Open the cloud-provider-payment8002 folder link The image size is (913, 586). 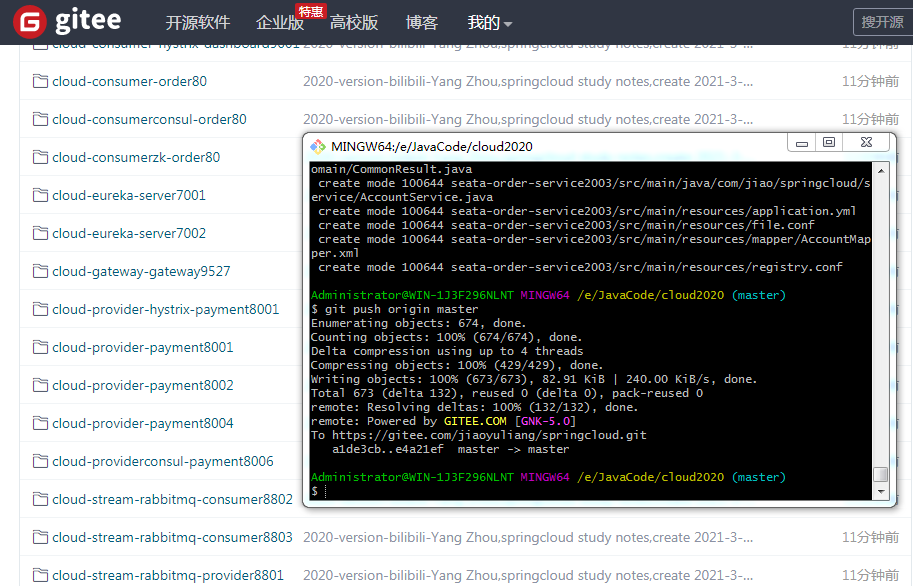(x=143, y=385)
